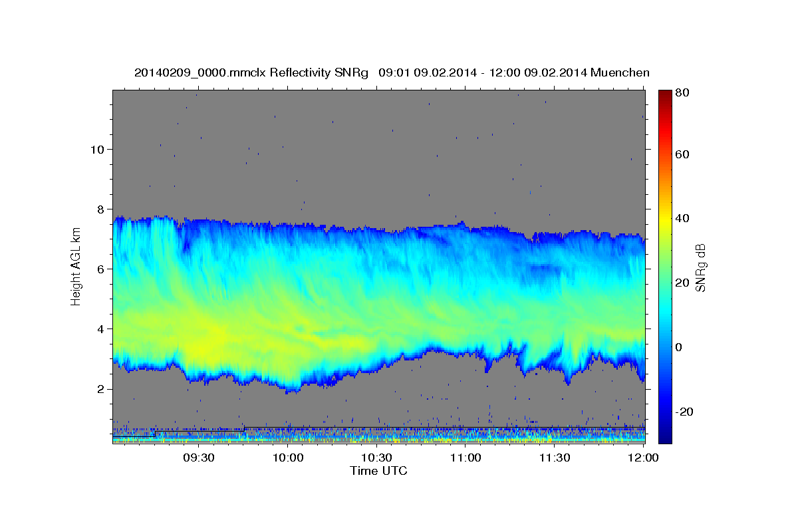Click the colorbar value 20
The height and width of the screenshot is (532, 798).
pos(682,283)
